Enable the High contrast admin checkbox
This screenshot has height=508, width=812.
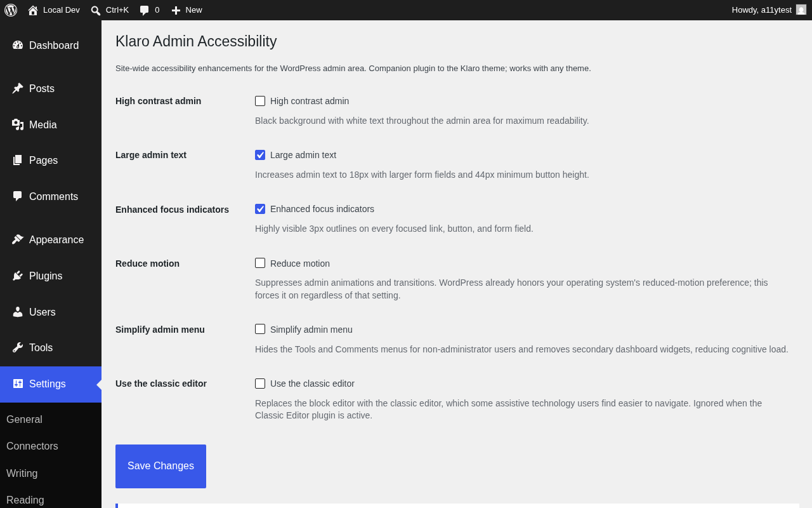pyautogui.click(x=260, y=101)
